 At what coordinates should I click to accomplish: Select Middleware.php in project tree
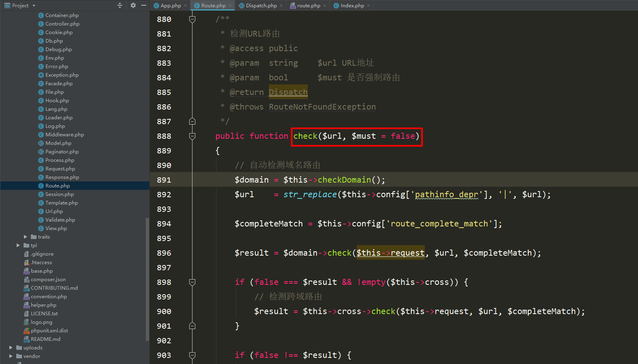tap(65, 135)
